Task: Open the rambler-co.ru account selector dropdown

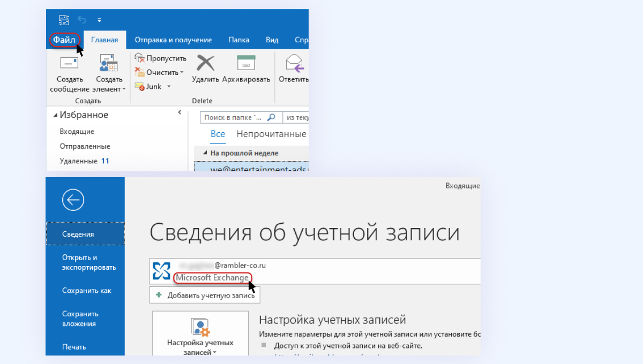Action: (315, 271)
